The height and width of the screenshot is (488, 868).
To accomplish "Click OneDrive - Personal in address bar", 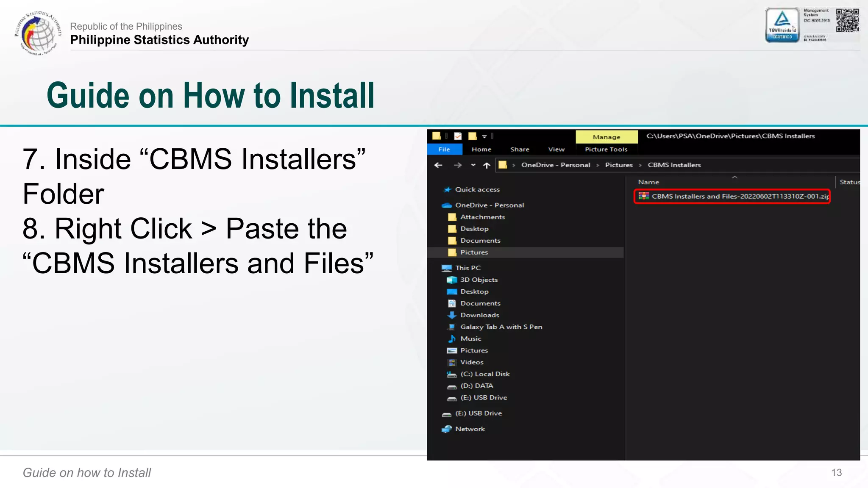I will [556, 165].
